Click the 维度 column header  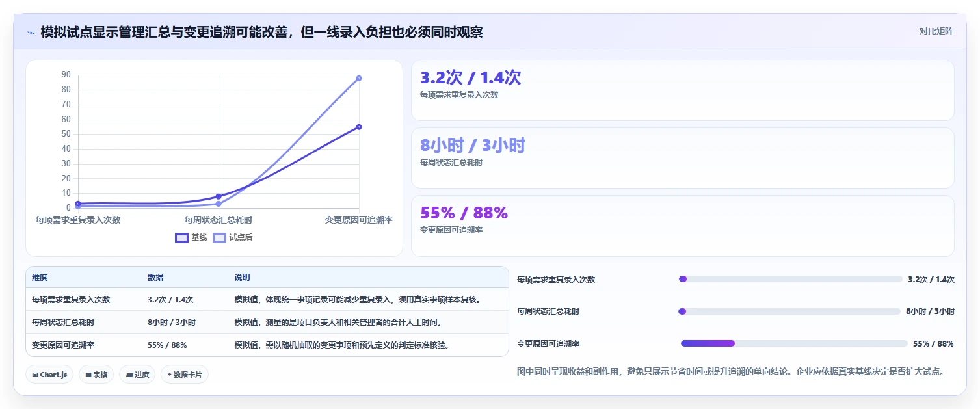coord(40,277)
